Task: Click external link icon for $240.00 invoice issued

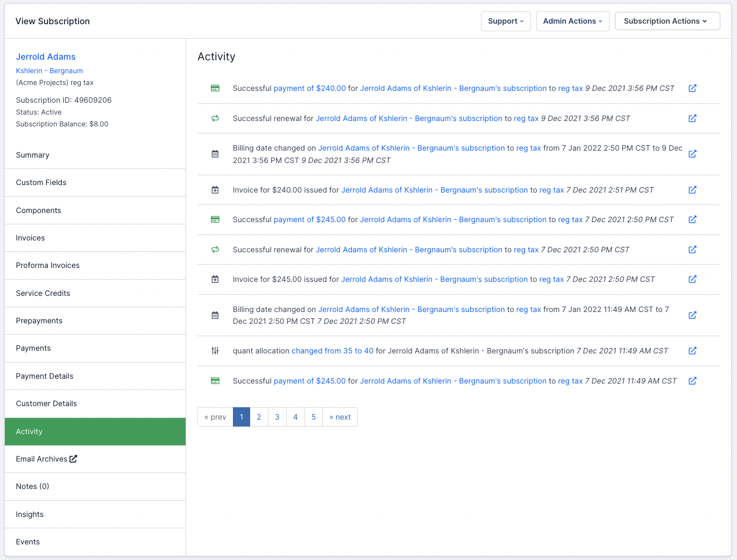Action: click(x=692, y=190)
